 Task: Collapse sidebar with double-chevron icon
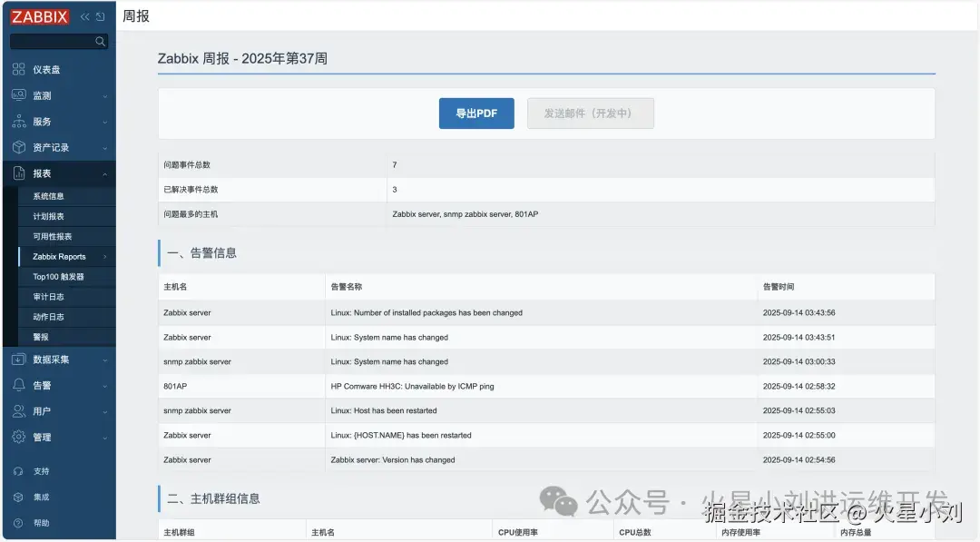[x=85, y=17]
